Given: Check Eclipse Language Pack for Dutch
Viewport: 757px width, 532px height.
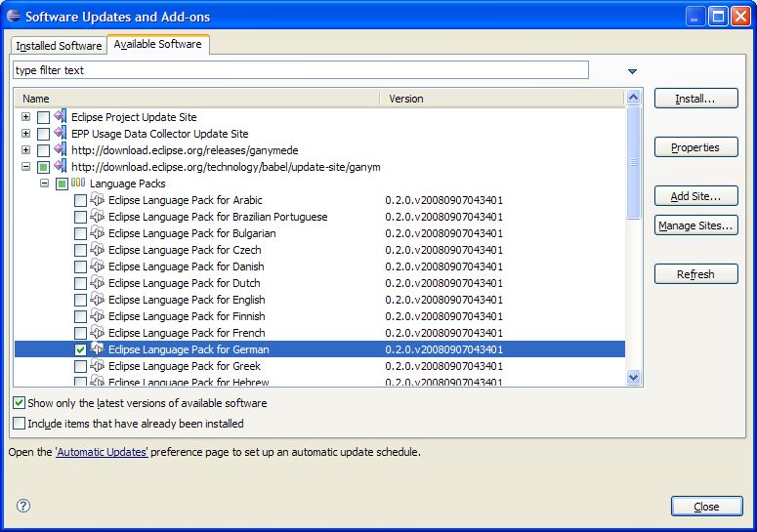Looking at the screenshot, I should (x=81, y=284).
